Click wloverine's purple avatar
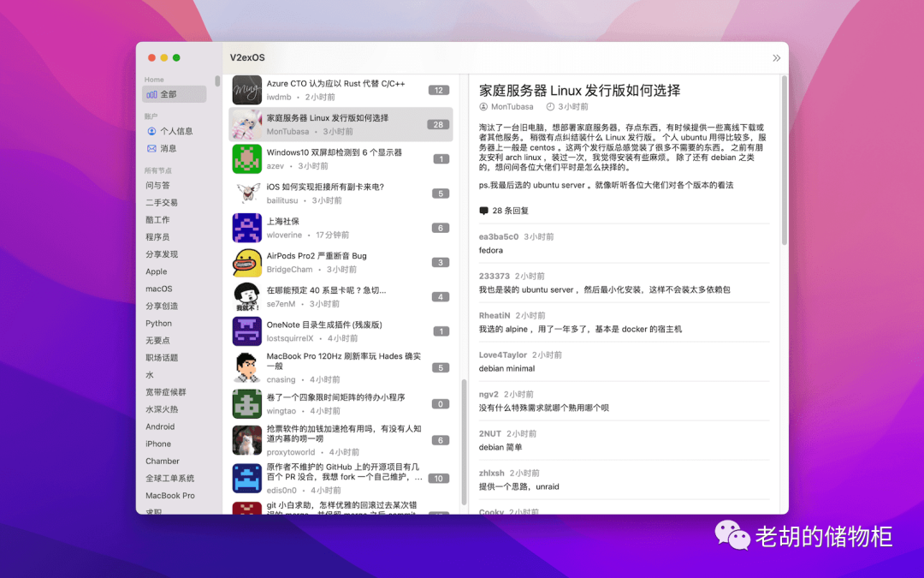This screenshot has height=578, width=924. click(247, 228)
